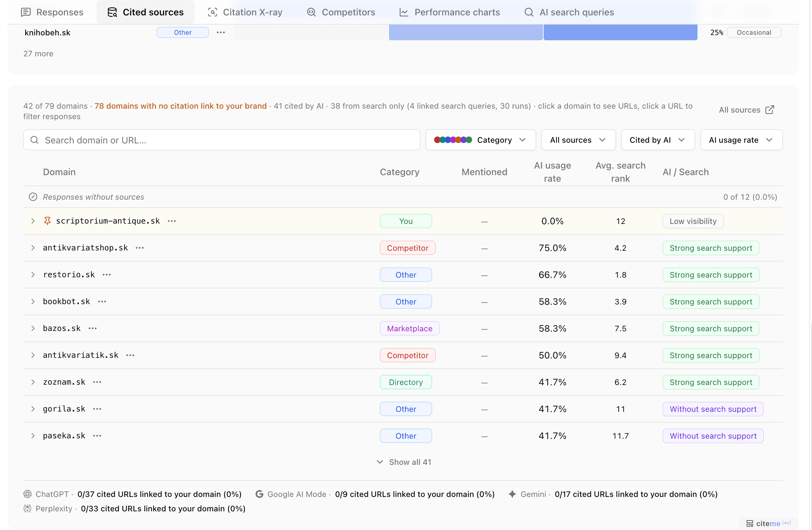Expand the bookbot.sk row
Viewport: 812px width, 530px height.
33,302
